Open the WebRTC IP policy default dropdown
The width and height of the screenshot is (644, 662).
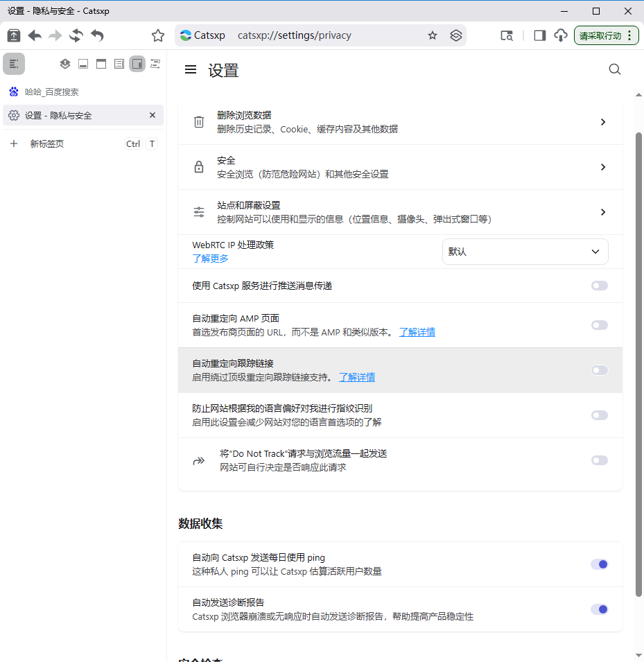[525, 252]
